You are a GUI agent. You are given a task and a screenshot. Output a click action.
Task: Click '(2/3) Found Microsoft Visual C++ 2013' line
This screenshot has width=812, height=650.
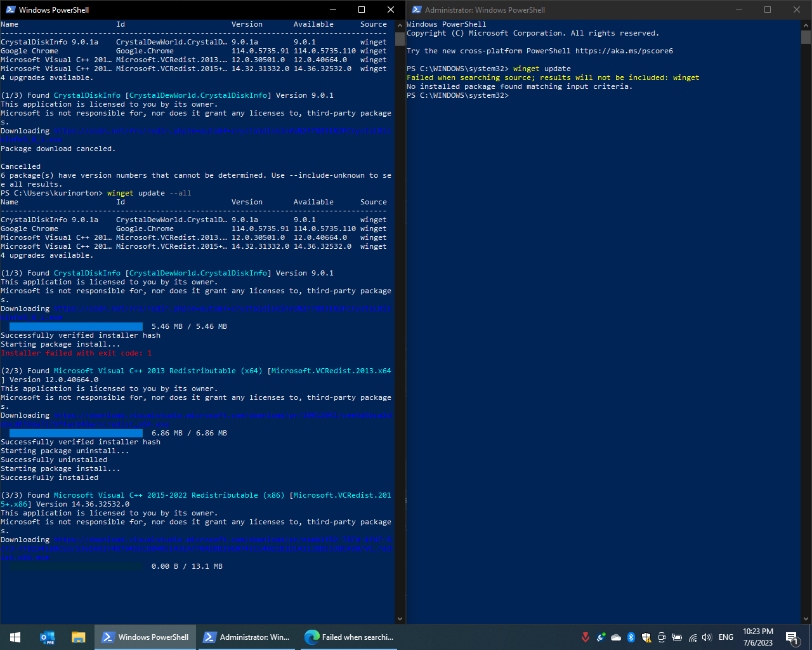pyautogui.click(x=196, y=371)
